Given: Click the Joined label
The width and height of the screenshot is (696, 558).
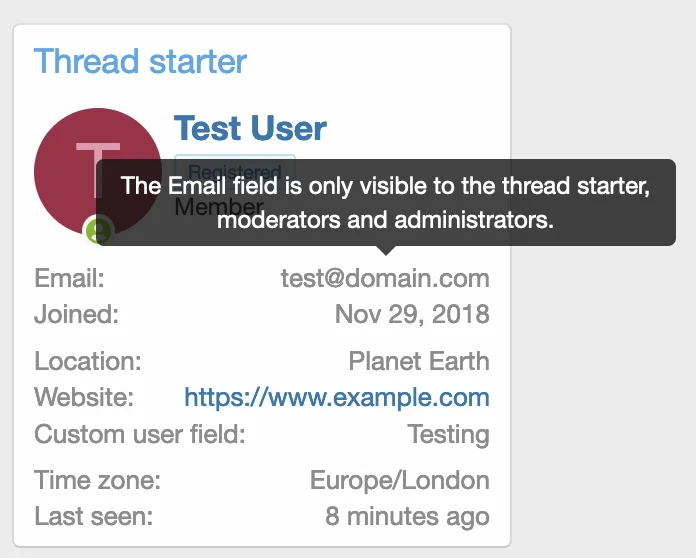Looking at the screenshot, I should (x=76, y=315).
